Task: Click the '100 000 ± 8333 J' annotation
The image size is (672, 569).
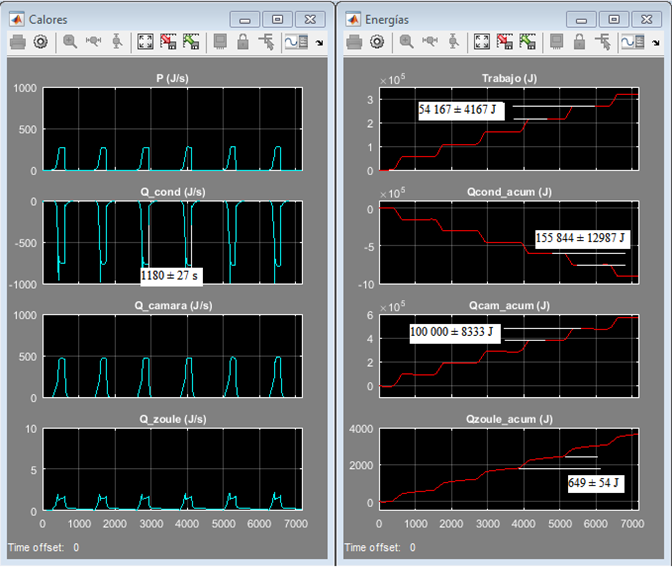Action: pyautogui.click(x=455, y=333)
